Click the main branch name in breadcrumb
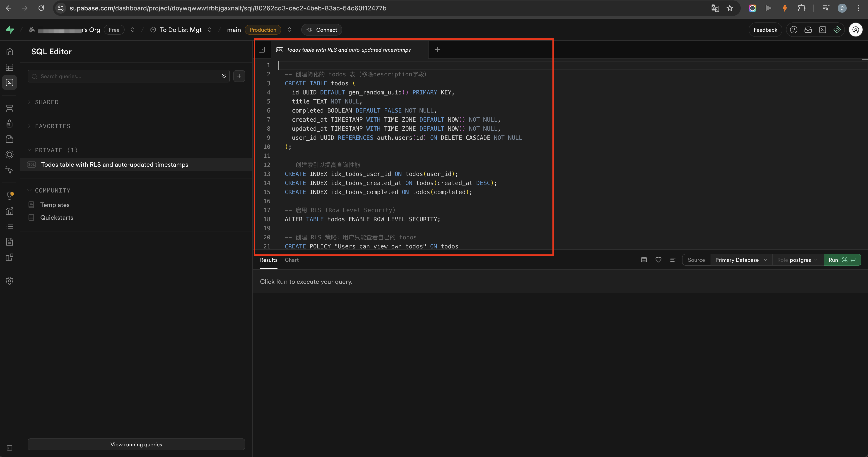 click(x=234, y=30)
